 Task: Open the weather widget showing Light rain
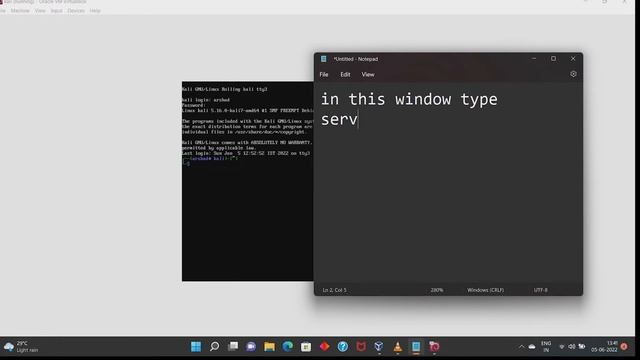(21, 347)
